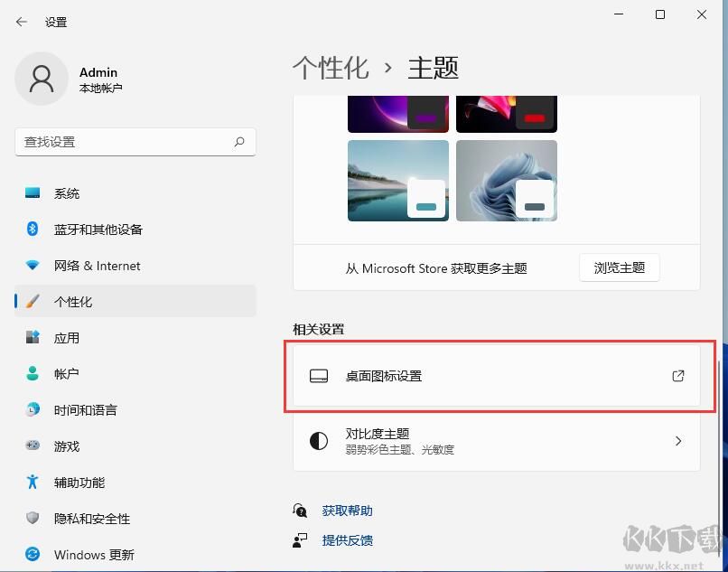Viewport: 728px width, 572px height.
Task: Expand the 对比度主题 chevron
Action: [678, 440]
